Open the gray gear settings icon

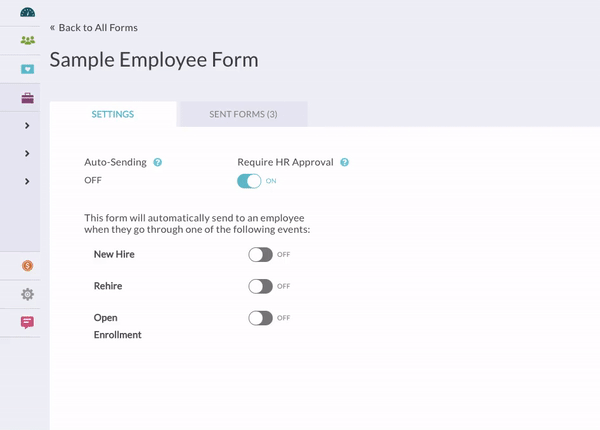point(28,294)
